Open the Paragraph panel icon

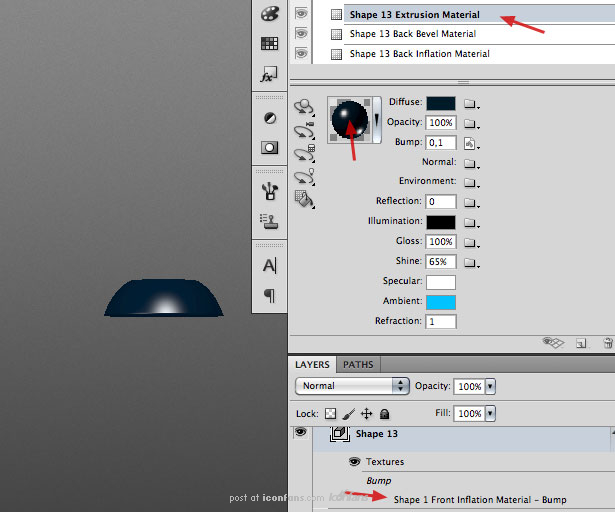coord(269,295)
